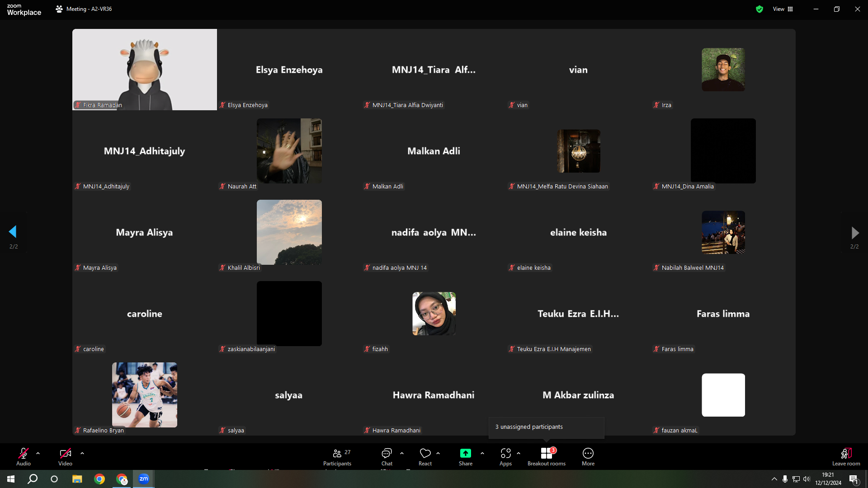Viewport: 868px width, 488px height.
Task: Show hidden system tray icons
Action: [x=774, y=479]
